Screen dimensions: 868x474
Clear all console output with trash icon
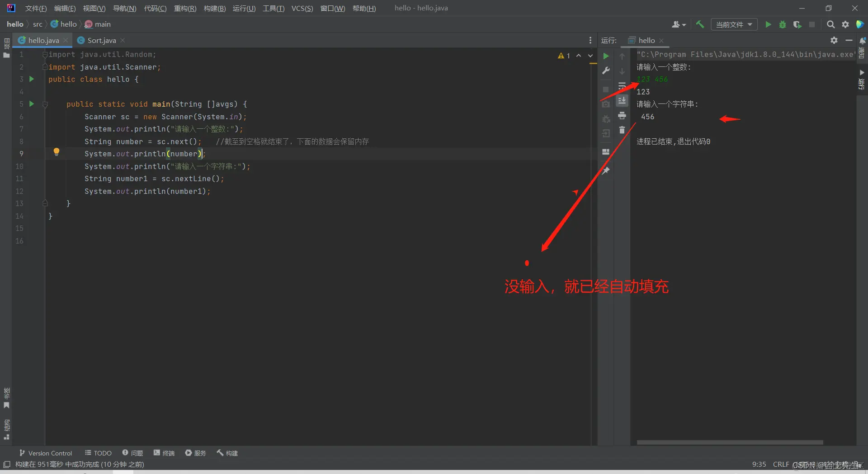pos(622,130)
